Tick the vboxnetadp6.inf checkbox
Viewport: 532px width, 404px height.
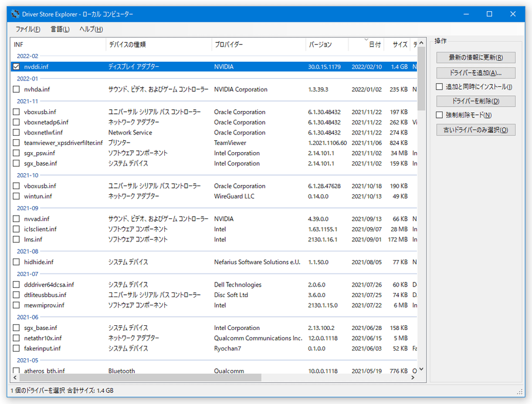click(x=16, y=122)
